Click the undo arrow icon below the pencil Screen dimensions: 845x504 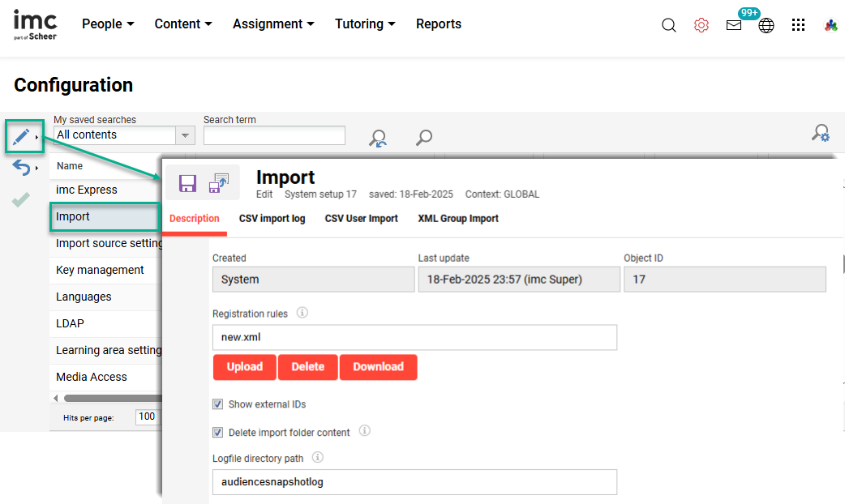click(x=22, y=166)
